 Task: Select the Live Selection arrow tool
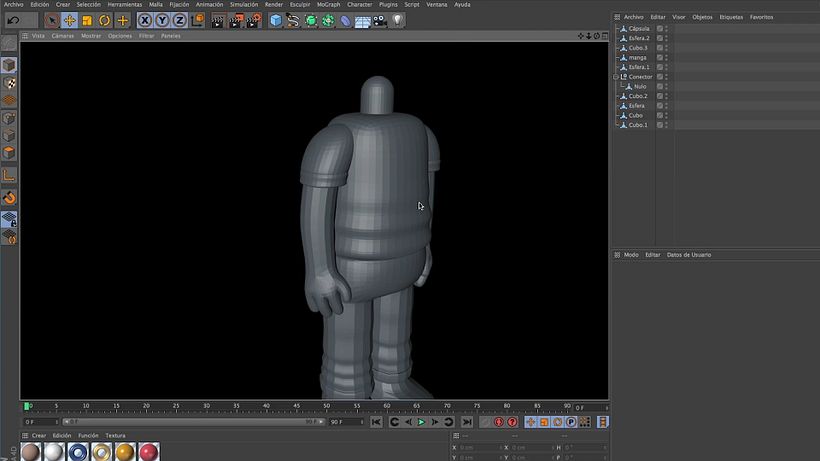click(x=51, y=20)
